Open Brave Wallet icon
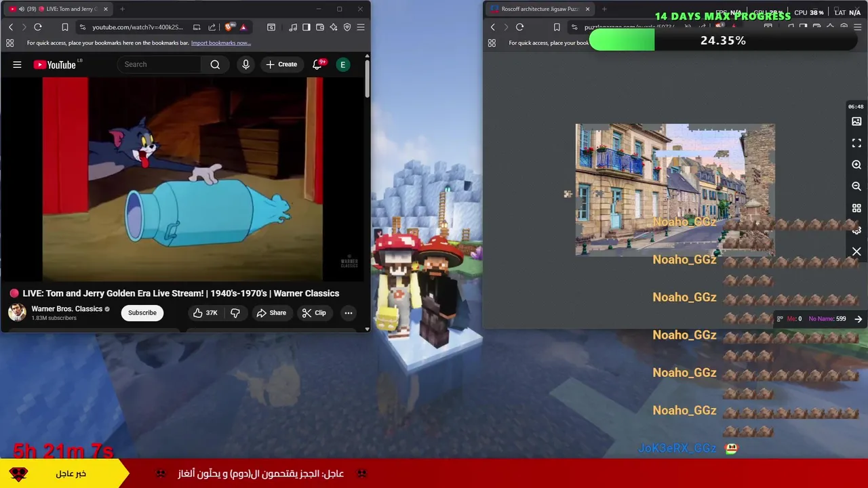Screen dimensions: 868x488 (320, 27)
